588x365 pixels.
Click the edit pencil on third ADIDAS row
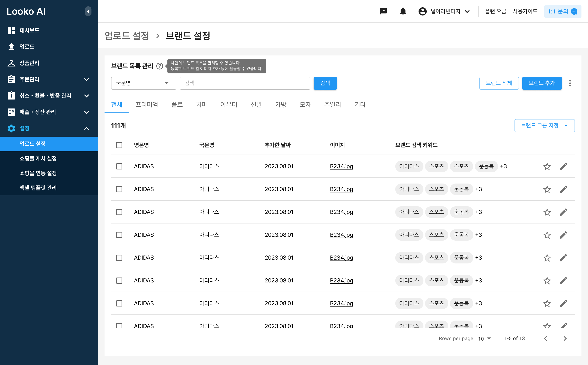coord(563,212)
